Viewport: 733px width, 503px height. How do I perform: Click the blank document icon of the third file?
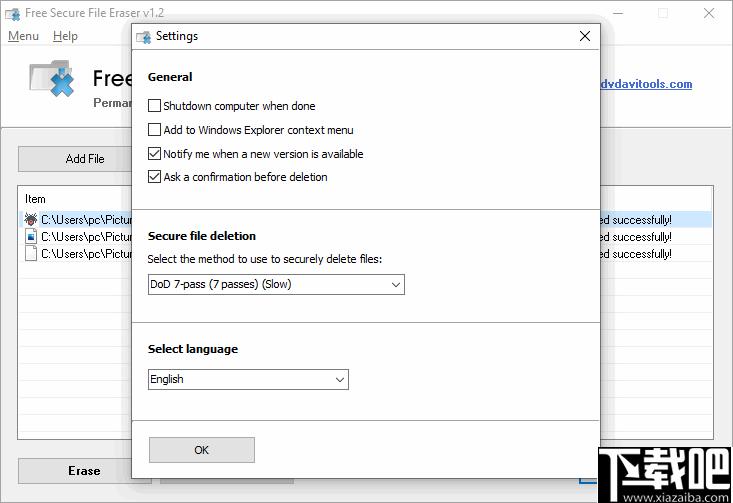click(x=31, y=254)
